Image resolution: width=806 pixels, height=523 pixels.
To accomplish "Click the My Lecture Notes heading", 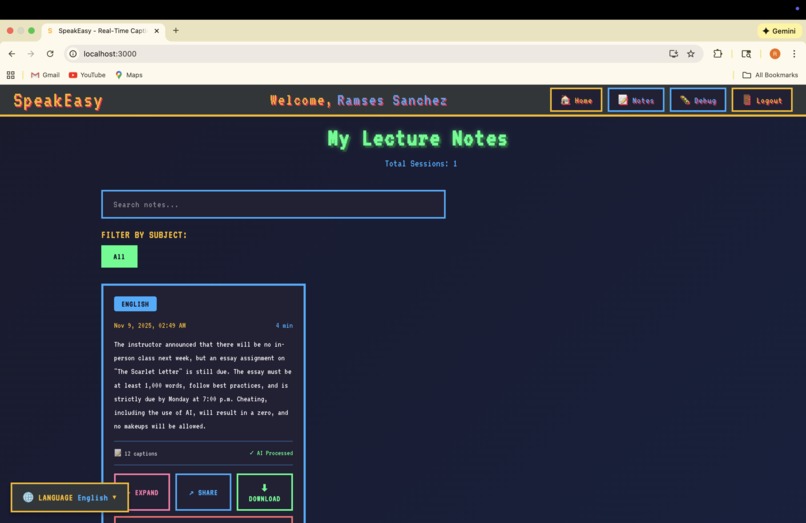I will click(417, 139).
